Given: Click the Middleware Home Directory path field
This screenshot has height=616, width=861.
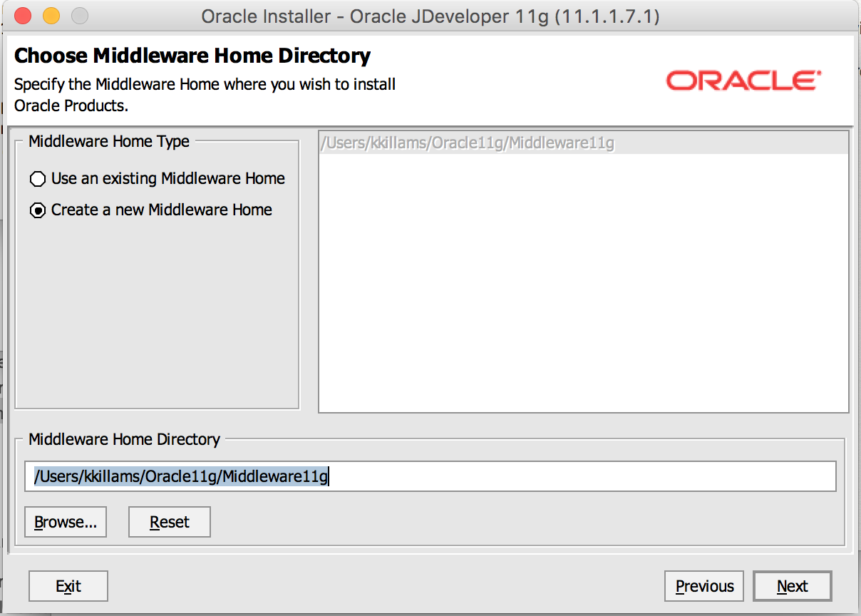Looking at the screenshot, I should pyautogui.click(x=430, y=476).
